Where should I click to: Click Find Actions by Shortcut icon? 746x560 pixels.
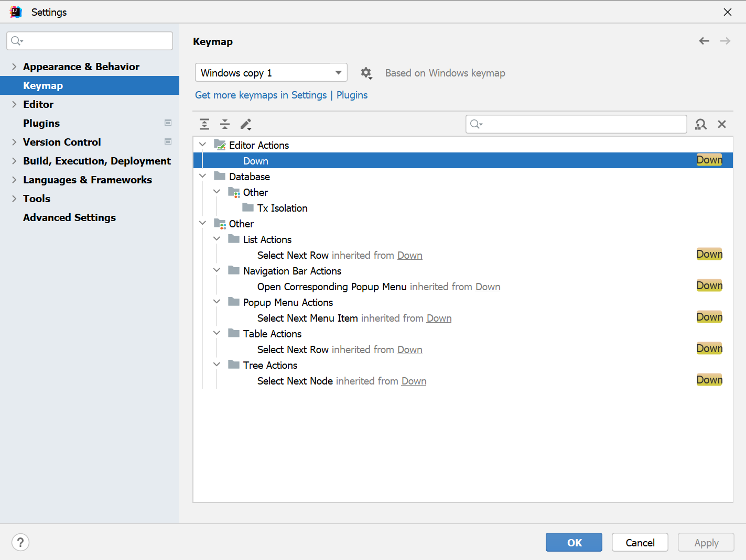coord(701,124)
